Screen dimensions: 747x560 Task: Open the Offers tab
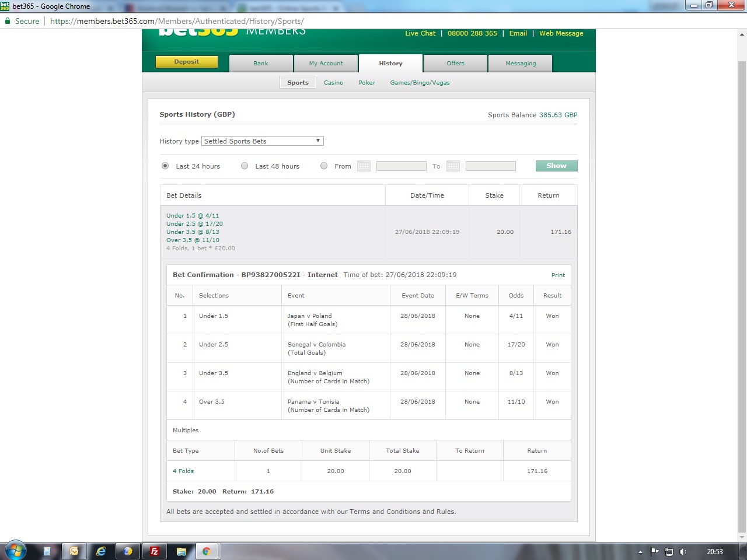click(x=455, y=63)
